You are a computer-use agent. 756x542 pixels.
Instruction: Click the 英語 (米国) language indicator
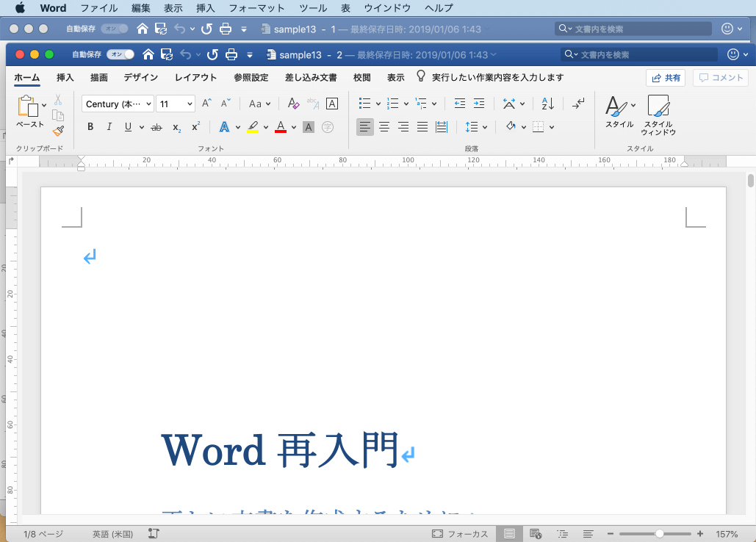(113, 534)
